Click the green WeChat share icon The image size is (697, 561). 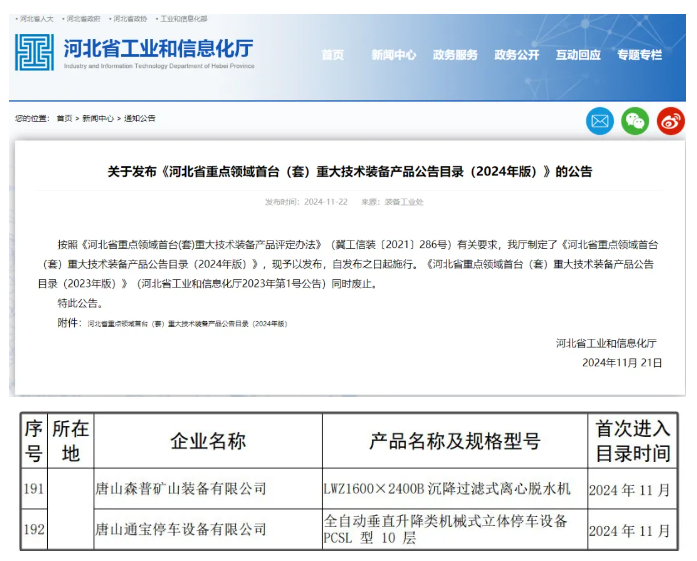(635, 121)
